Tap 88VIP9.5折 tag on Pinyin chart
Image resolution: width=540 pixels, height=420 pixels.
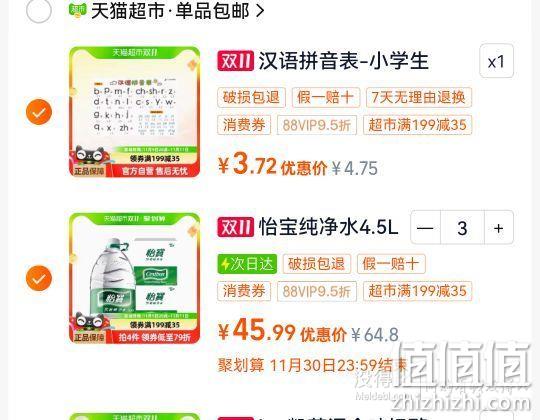(317, 125)
